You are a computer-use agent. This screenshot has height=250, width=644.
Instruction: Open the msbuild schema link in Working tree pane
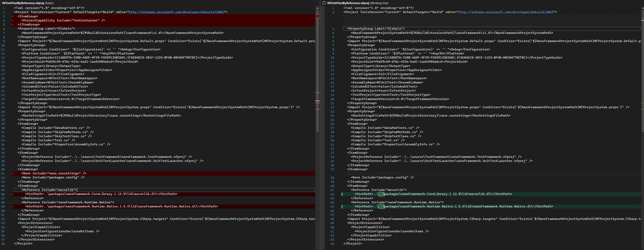point(506,12)
